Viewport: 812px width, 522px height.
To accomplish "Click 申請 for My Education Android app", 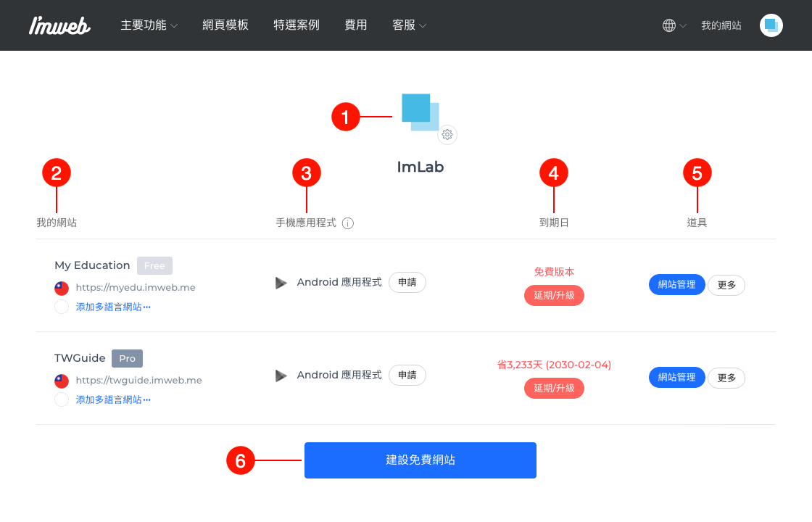I will click(x=407, y=282).
